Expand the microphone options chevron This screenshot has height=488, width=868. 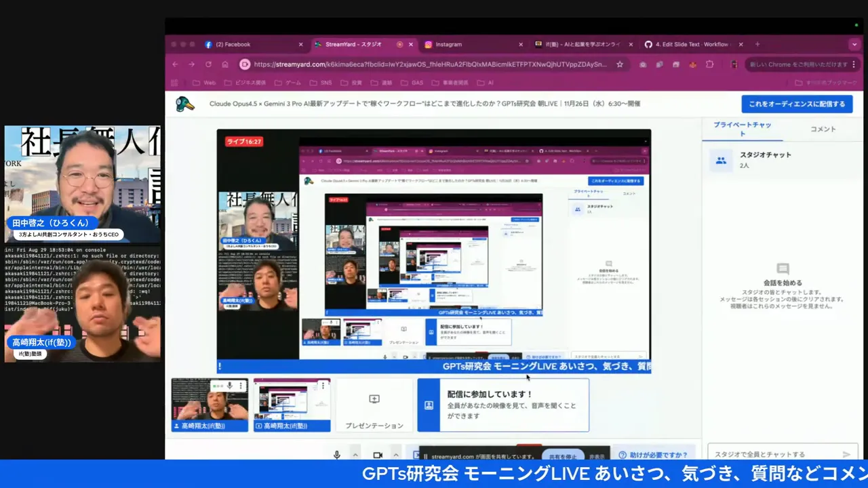point(355,454)
